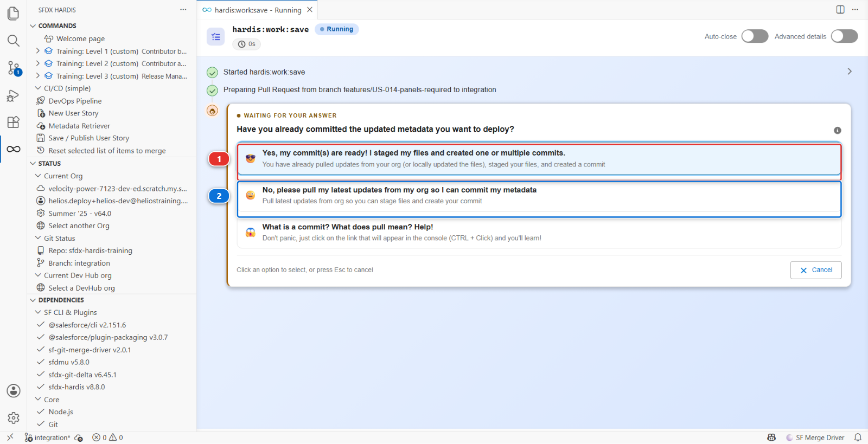Click helios.deploy+helios-dev user entry
This screenshot has height=444, width=868.
click(x=112, y=201)
